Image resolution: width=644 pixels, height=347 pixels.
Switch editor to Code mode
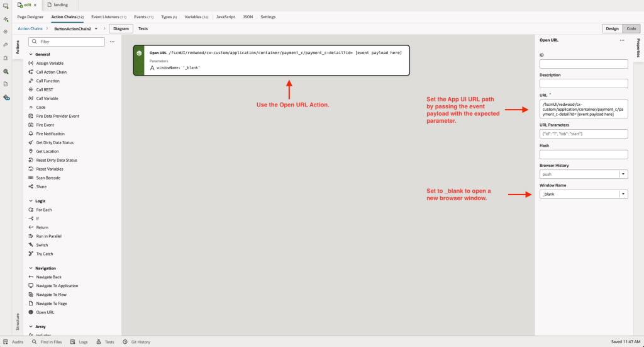click(631, 29)
